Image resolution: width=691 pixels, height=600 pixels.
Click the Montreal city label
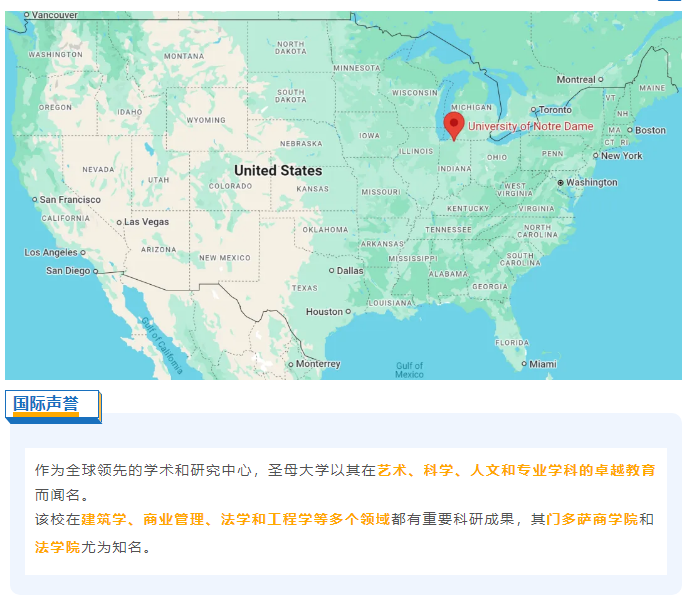(576, 80)
